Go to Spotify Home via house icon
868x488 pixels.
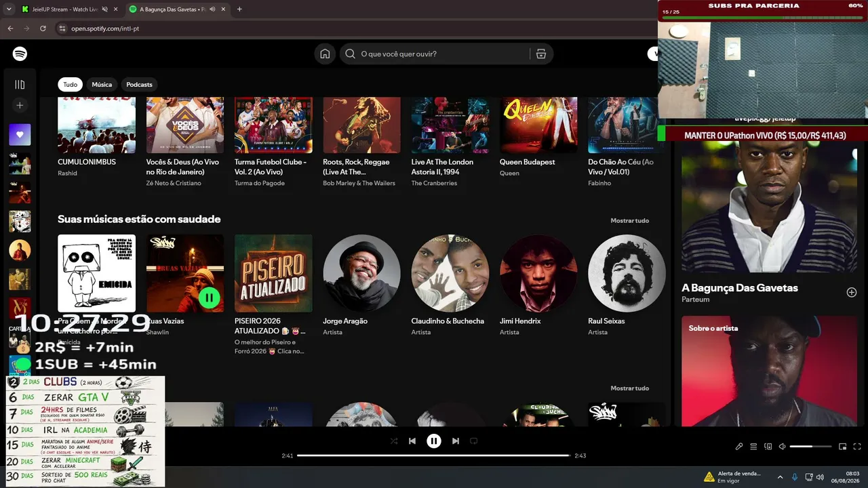(325, 54)
